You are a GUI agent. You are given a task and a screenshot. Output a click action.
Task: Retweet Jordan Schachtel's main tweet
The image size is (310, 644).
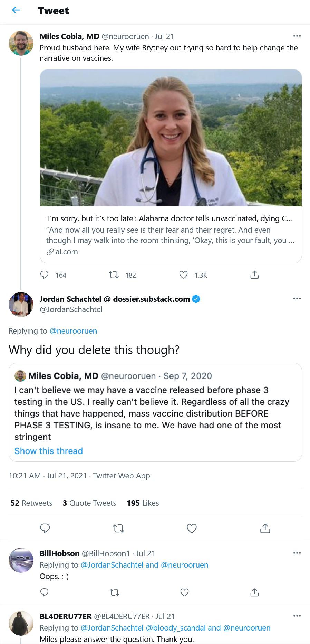(118, 528)
